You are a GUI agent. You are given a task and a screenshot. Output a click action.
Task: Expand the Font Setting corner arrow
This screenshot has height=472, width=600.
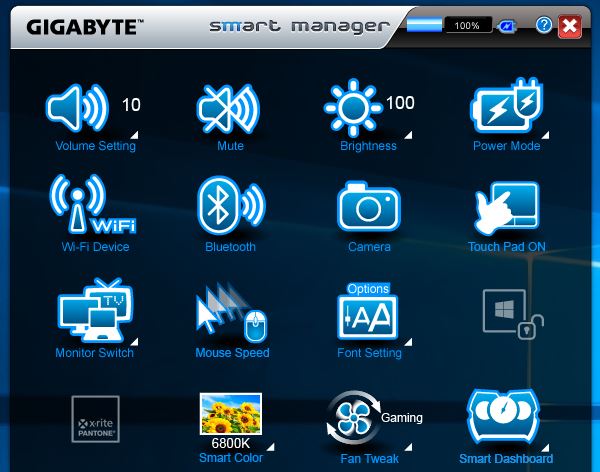(x=408, y=342)
